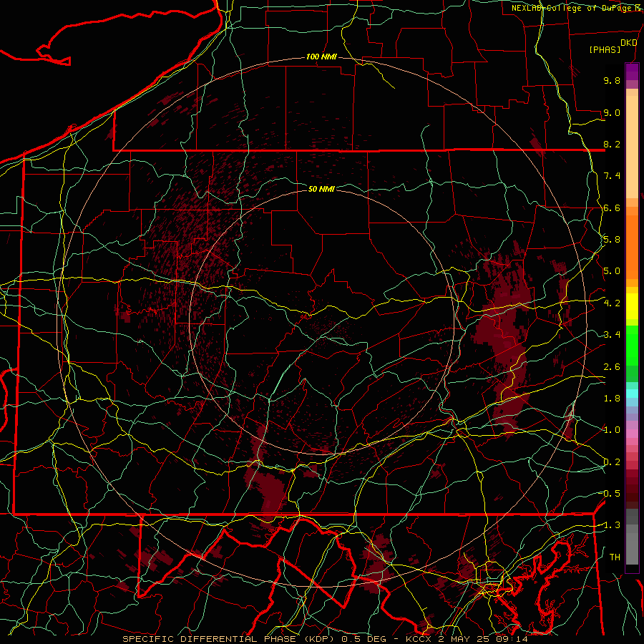The height and width of the screenshot is (644, 644).
Task: Click the 3.4 scale value
Action: (x=612, y=335)
